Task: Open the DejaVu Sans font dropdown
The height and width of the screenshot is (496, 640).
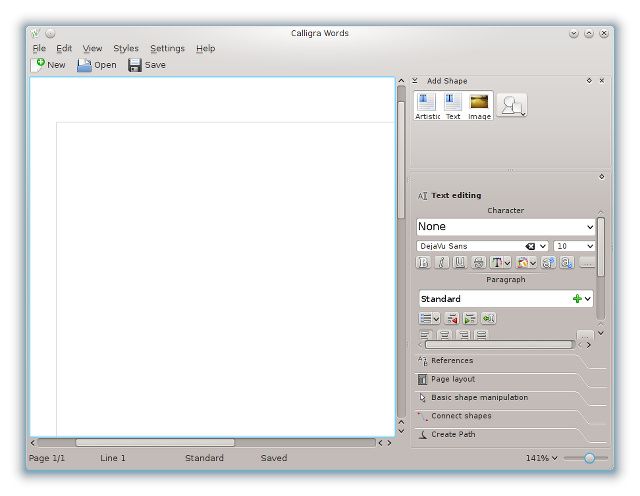Action: [x=482, y=246]
